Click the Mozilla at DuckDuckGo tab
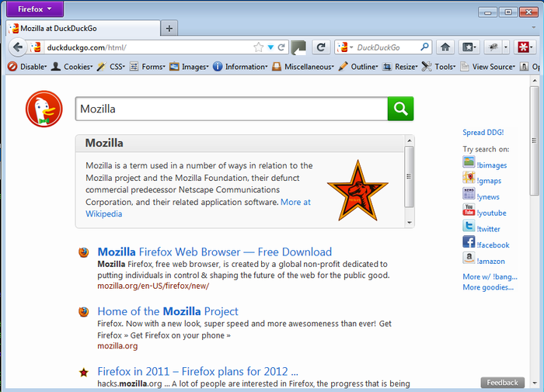 click(x=83, y=29)
